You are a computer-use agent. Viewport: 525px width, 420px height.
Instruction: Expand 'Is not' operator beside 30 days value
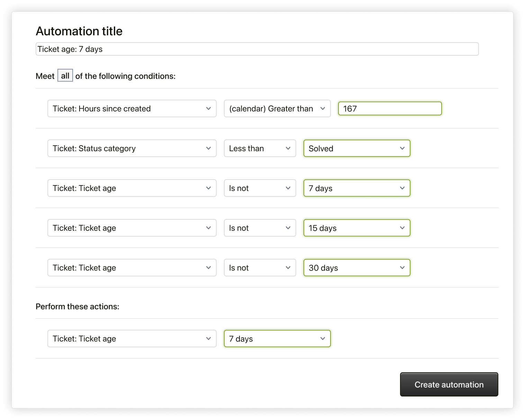coord(260,268)
